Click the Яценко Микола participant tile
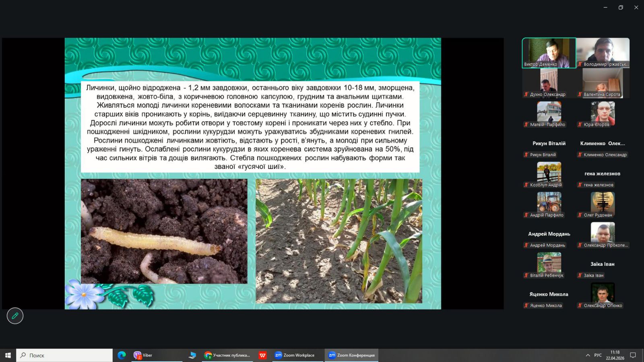This screenshot has height=362, width=644. (x=549, y=298)
